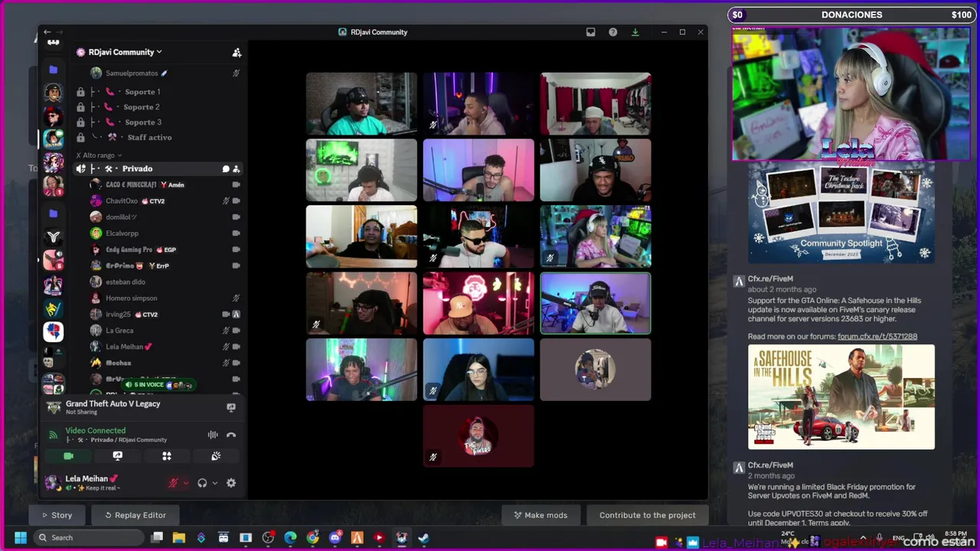Toggle the 5 IN VOICE indicator pill
Screen dimensions: 980x551
[158, 385]
